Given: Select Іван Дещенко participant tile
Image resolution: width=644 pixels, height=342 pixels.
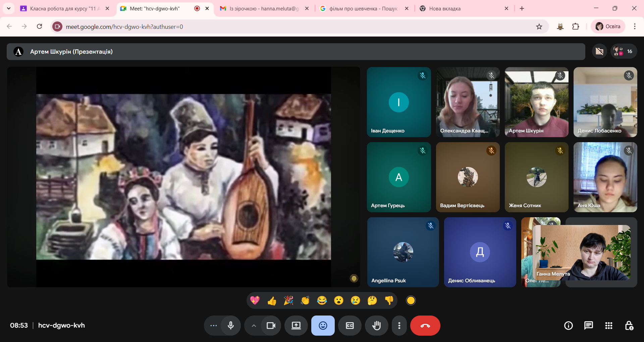Looking at the screenshot, I should click(x=399, y=102).
